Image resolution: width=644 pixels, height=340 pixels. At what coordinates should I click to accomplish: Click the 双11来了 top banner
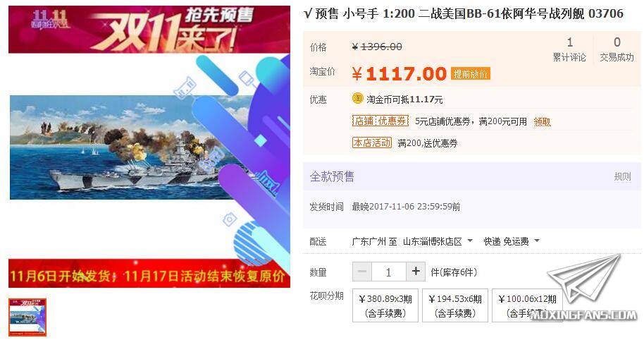point(149,29)
